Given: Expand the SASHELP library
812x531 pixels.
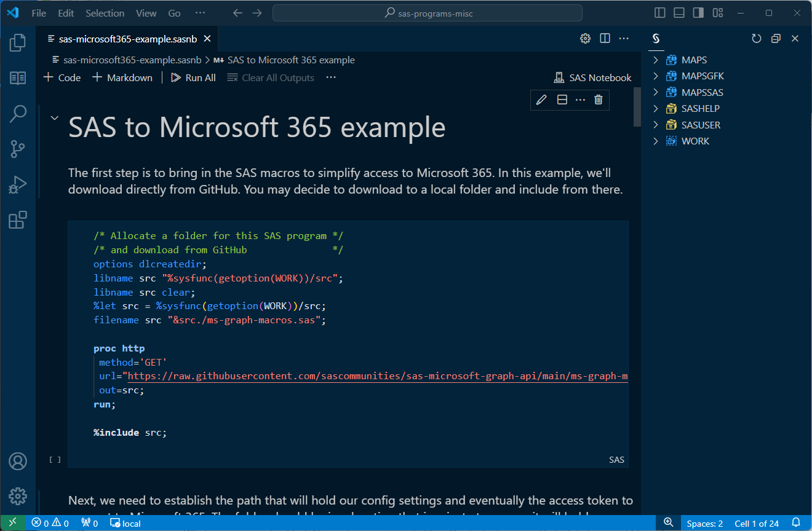Looking at the screenshot, I should pyautogui.click(x=656, y=109).
